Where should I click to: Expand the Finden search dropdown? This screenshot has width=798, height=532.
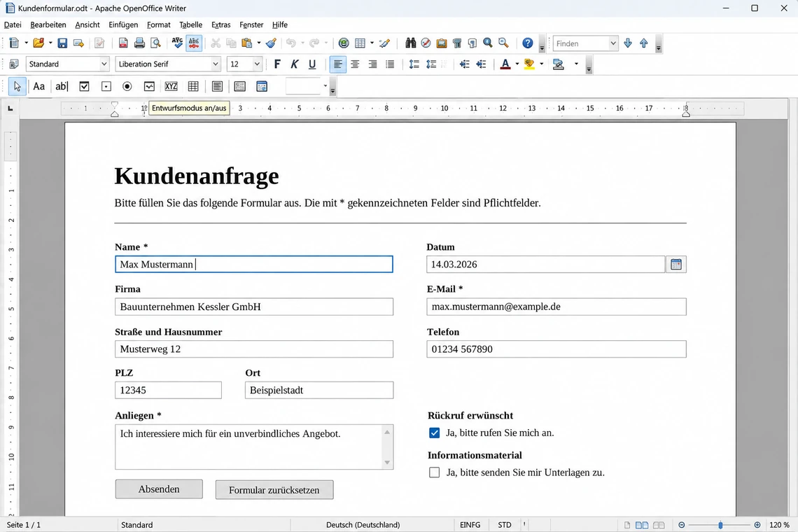click(613, 43)
